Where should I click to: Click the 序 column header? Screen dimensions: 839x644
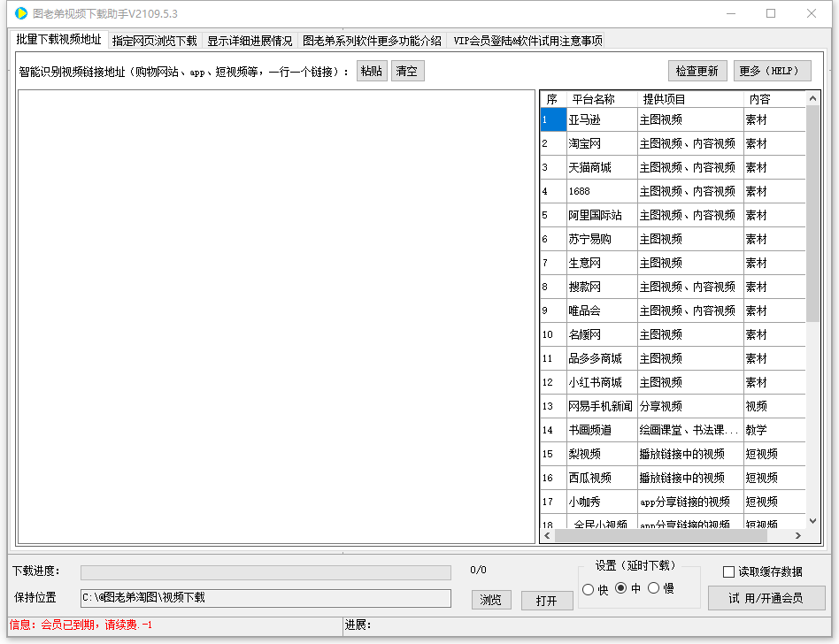(553, 99)
